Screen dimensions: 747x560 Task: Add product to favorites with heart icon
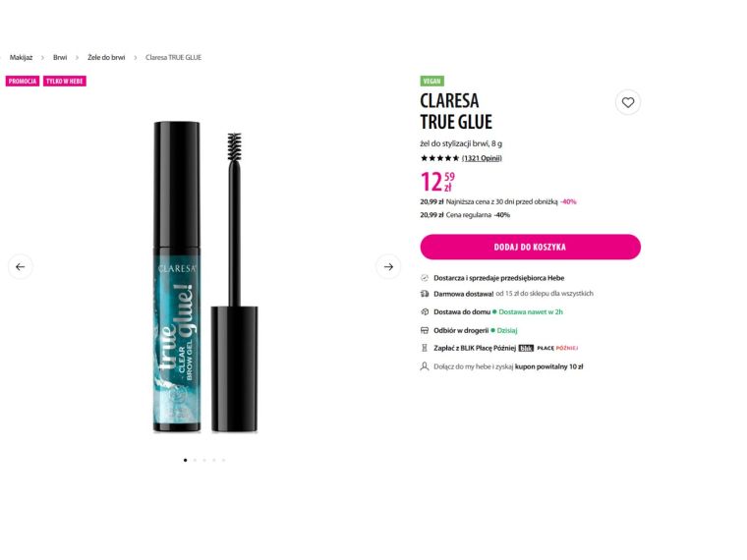point(627,102)
